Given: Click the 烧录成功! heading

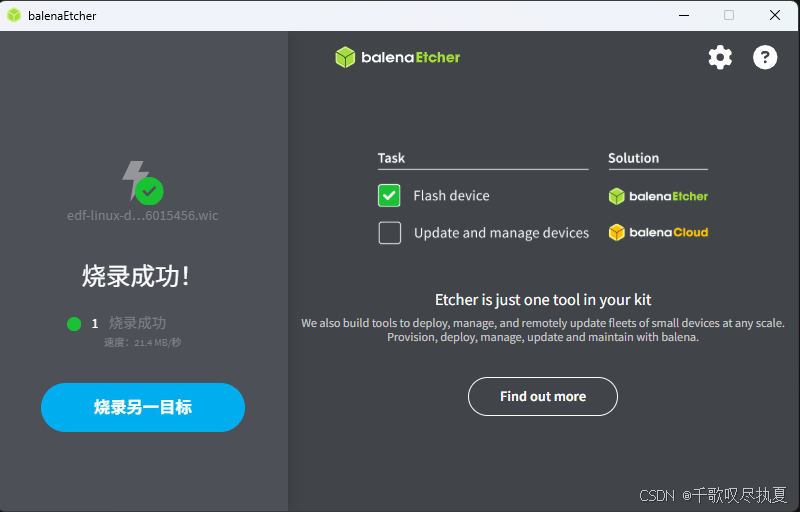Looking at the screenshot, I should 136,276.
